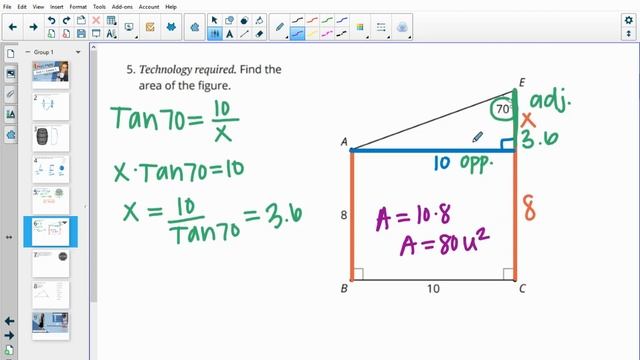Move toolbar with up-down arrow icon
The height and width of the screenshot is (360, 640).
point(629,34)
